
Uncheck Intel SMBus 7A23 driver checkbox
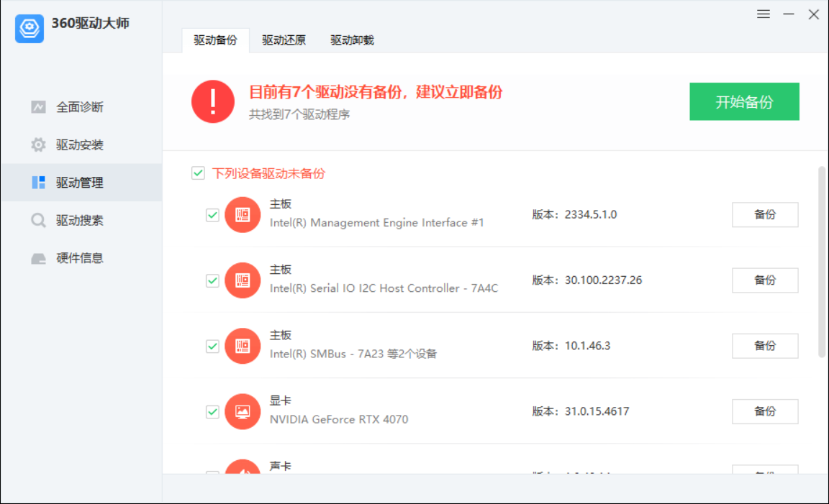(212, 346)
